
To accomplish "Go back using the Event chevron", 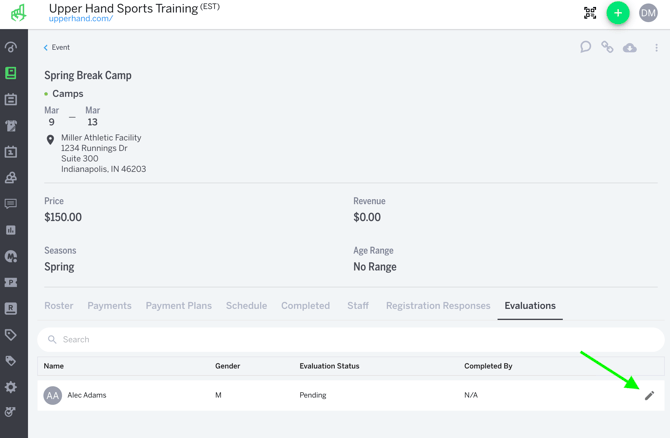I will [x=56, y=47].
